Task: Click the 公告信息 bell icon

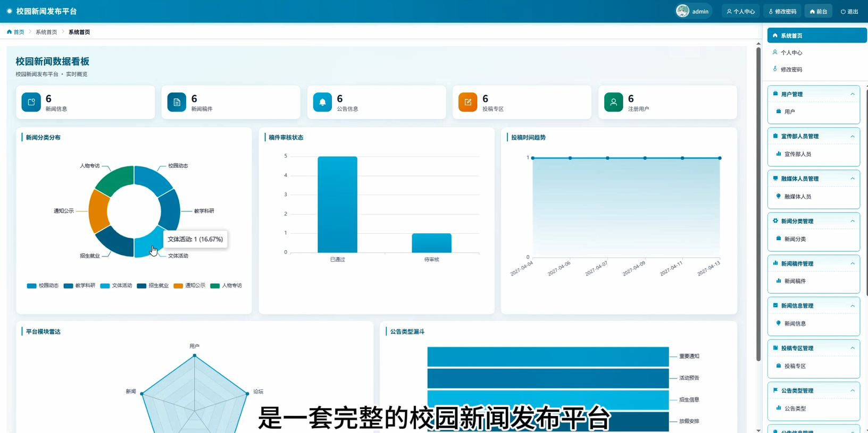Action: coord(322,102)
